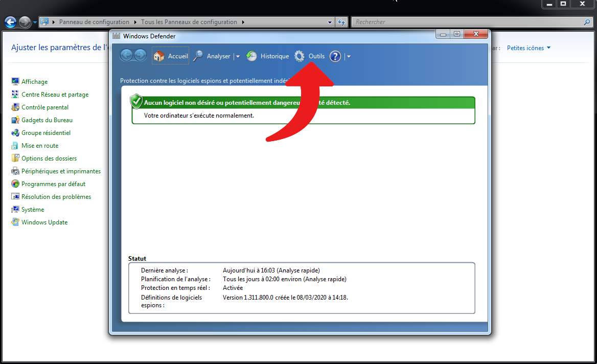
Task: Click the Résolution des problèmes icon
Action: coord(15,196)
